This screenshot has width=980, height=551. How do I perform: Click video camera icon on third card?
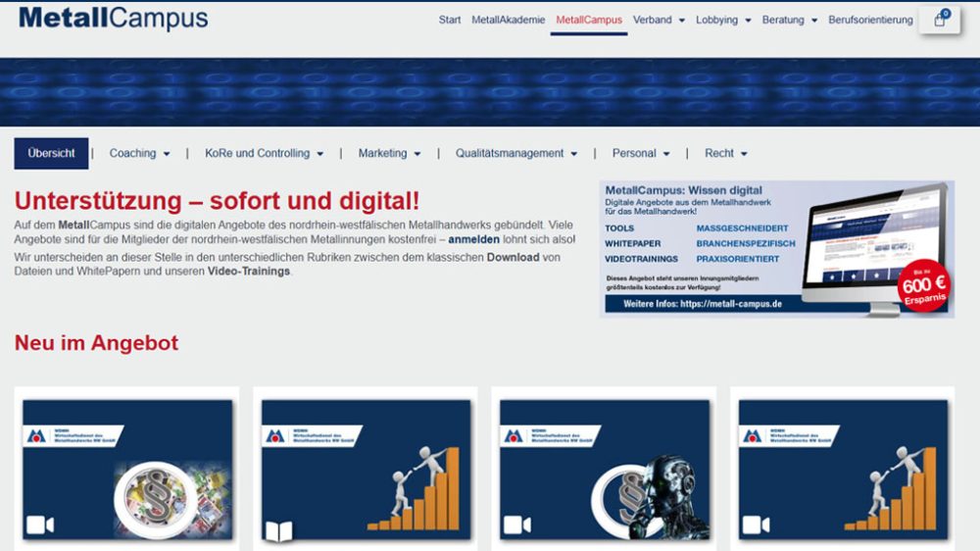517,525
